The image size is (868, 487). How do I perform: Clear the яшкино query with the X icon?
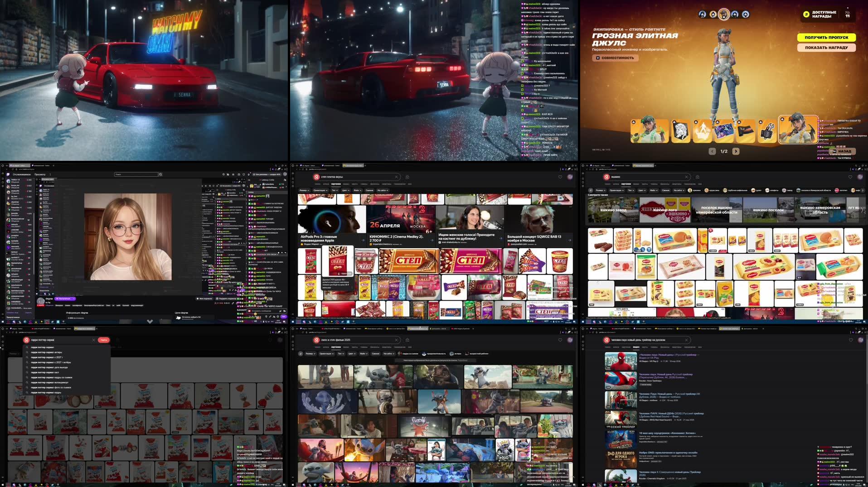[x=686, y=177]
